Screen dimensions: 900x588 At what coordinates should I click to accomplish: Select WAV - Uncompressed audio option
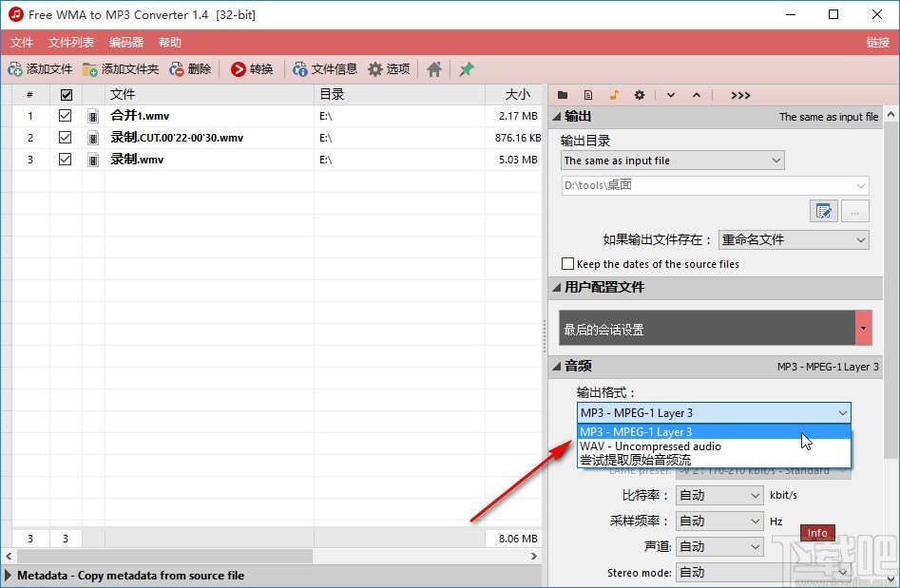[651, 446]
